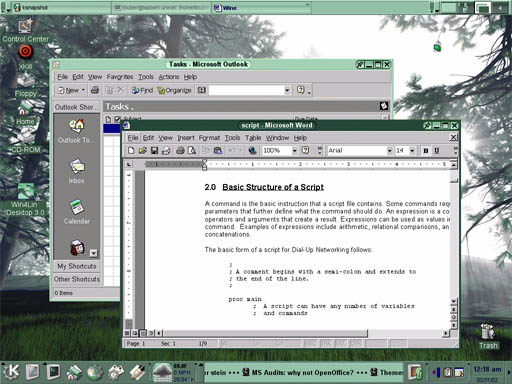Open the KDE K menu in panel
The image size is (512, 384).
[x=12, y=371]
